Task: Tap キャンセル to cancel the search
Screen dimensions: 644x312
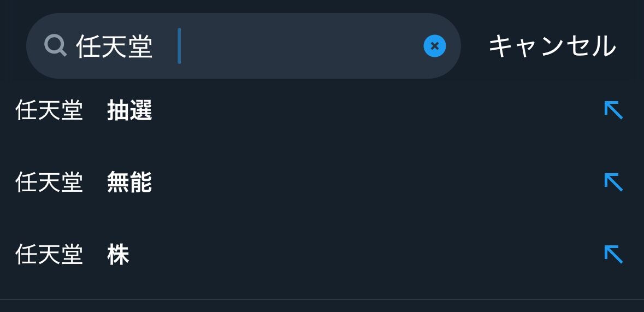Action: pos(552,46)
